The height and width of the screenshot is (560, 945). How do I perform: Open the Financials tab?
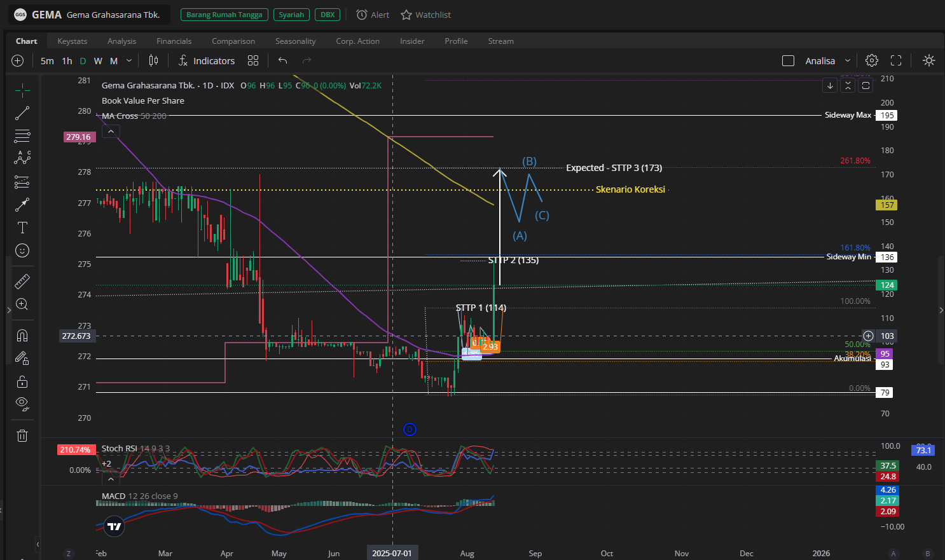[174, 41]
